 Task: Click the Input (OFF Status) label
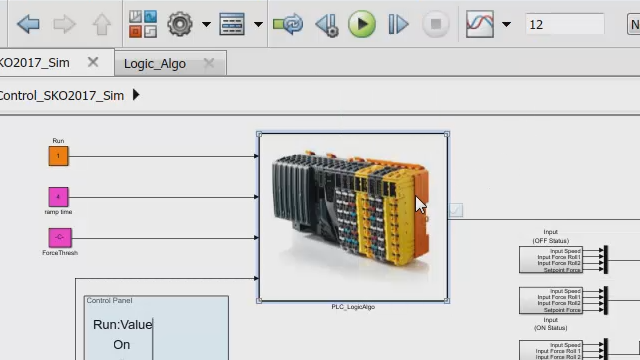tap(551, 236)
